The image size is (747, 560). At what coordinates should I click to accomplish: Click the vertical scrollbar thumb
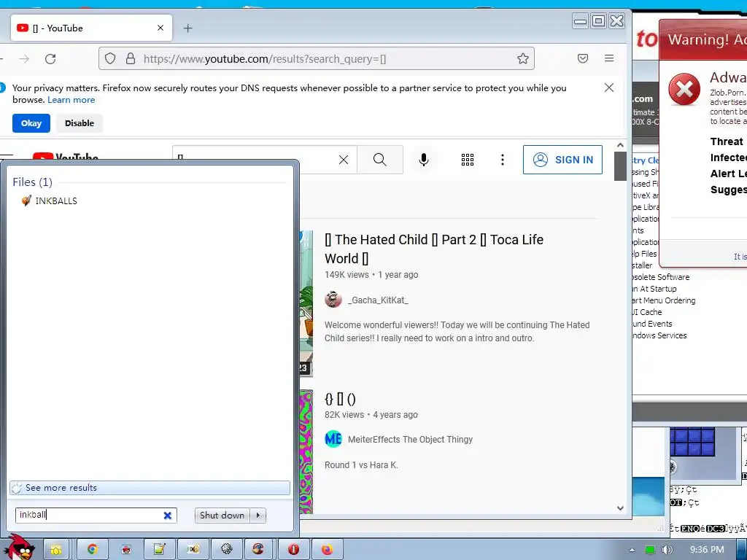(x=620, y=166)
